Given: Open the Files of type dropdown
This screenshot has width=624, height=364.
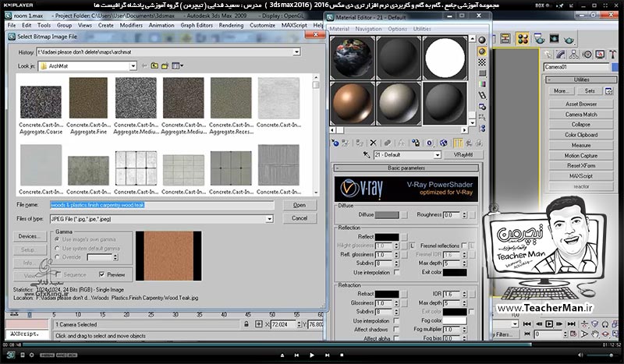Looking at the screenshot, I should point(269,219).
